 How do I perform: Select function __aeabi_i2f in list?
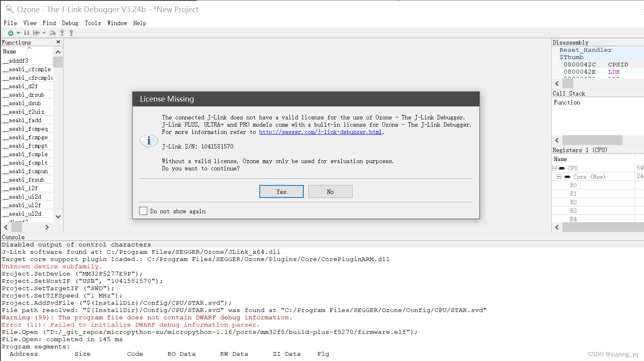(27, 188)
